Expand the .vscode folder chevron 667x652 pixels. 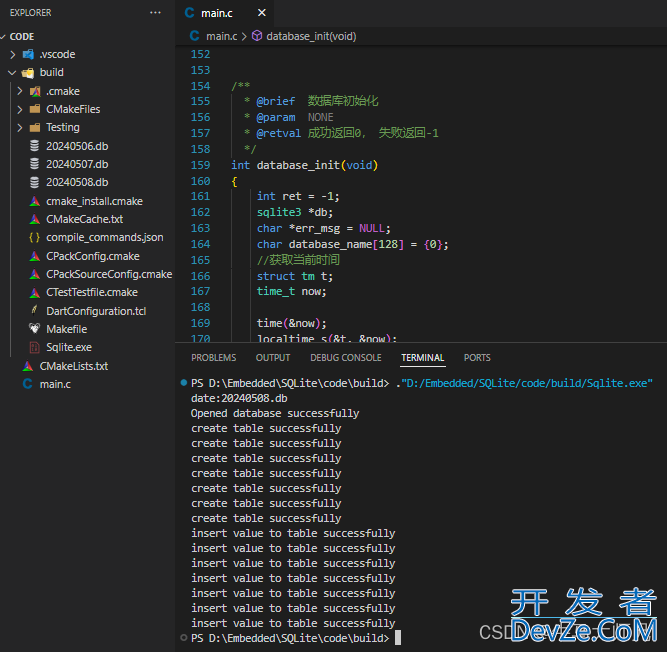[x=13, y=54]
